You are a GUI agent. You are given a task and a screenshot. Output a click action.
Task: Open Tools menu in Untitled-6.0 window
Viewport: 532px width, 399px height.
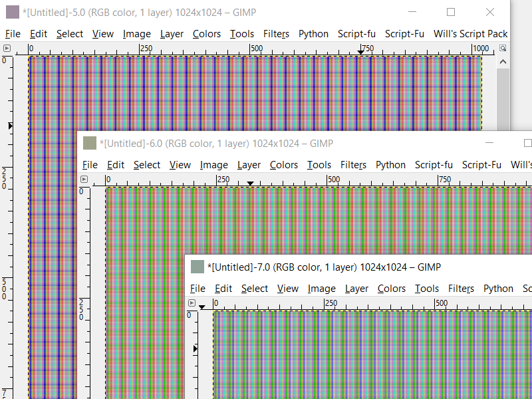(319, 165)
